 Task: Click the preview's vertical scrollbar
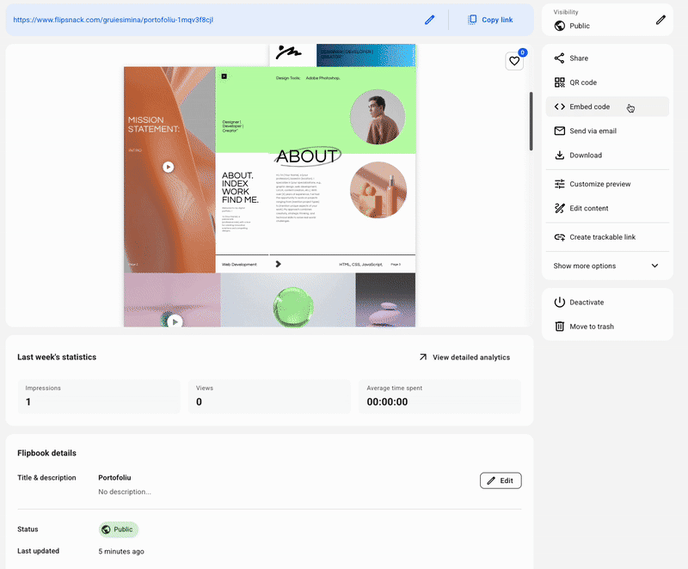[531, 120]
